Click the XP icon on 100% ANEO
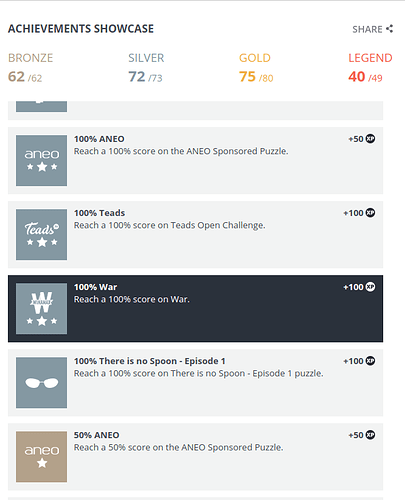Image resolution: width=405 pixels, height=500 pixels. click(x=370, y=138)
